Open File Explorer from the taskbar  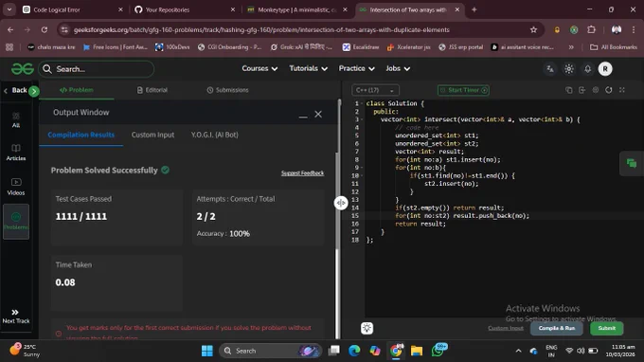click(417, 351)
